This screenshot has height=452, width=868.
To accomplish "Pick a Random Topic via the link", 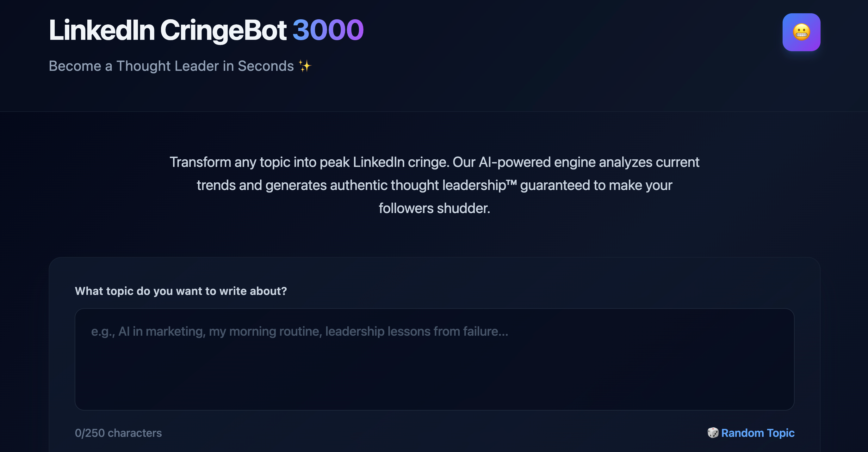I will tap(758, 433).
